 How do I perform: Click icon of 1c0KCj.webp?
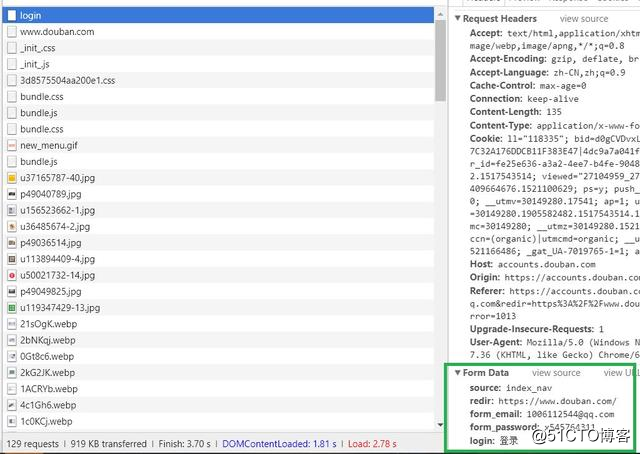point(12,421)
